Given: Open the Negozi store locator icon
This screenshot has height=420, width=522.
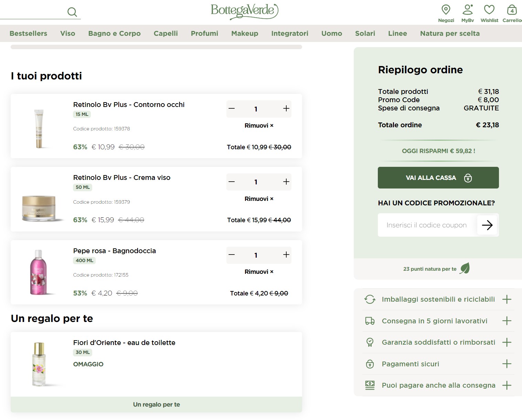Looking at the screenshot, I should (x=446, y=10).
